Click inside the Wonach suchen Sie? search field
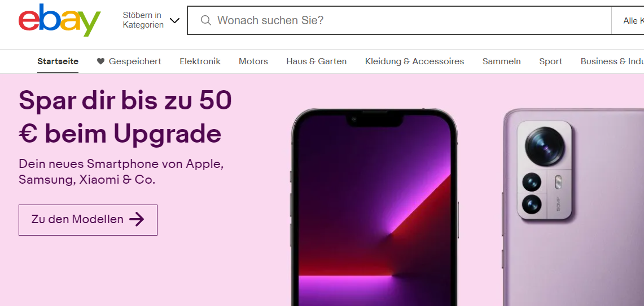This screenshot has width=644, height=306. 411,20
